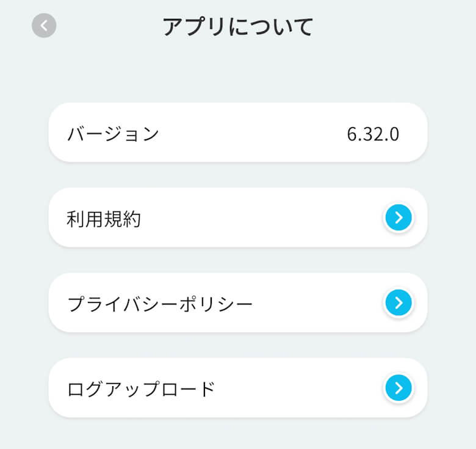Tap the back arrow icon
This screenshot has width=476, height=449.
click(x=44, y=26)
